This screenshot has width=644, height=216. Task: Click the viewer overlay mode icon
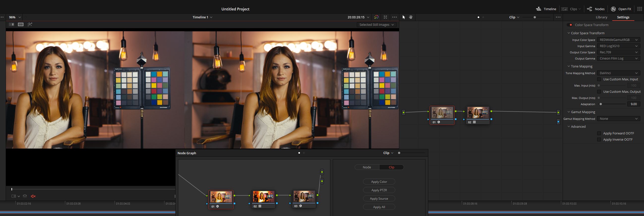[x=14, y=196]
